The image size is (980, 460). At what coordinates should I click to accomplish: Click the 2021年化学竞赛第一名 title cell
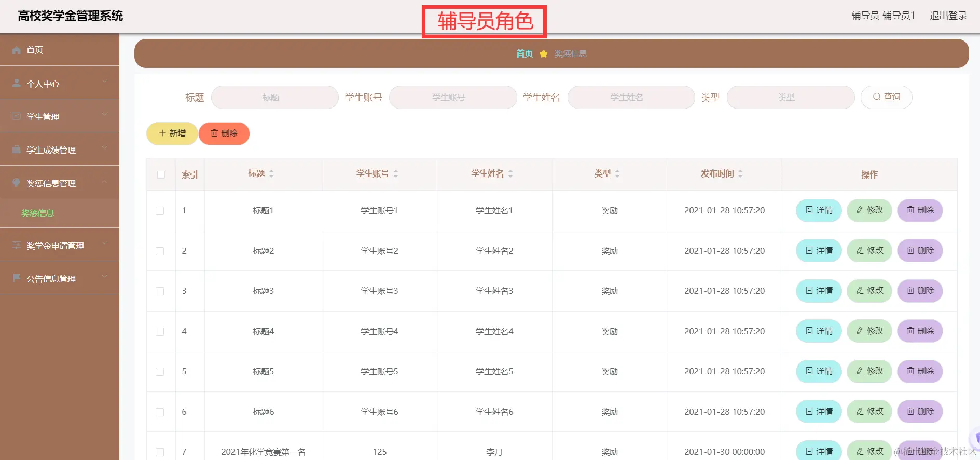(263, 452)
